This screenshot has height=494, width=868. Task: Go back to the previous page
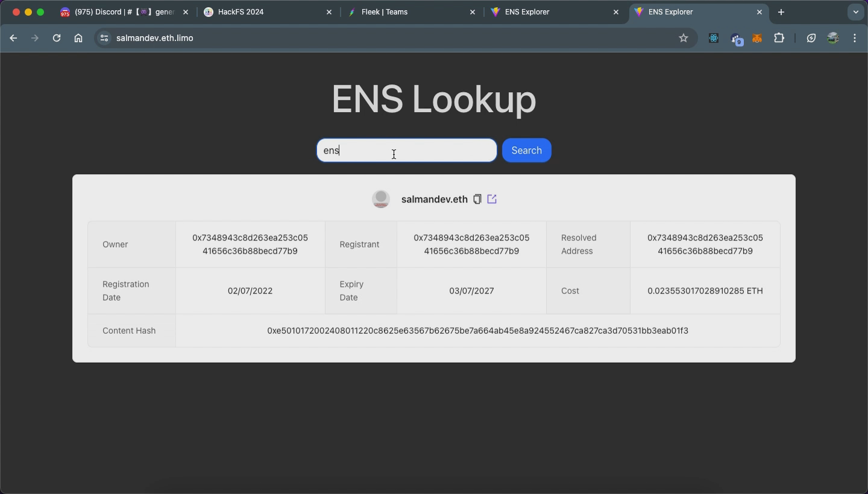point(13,38)
